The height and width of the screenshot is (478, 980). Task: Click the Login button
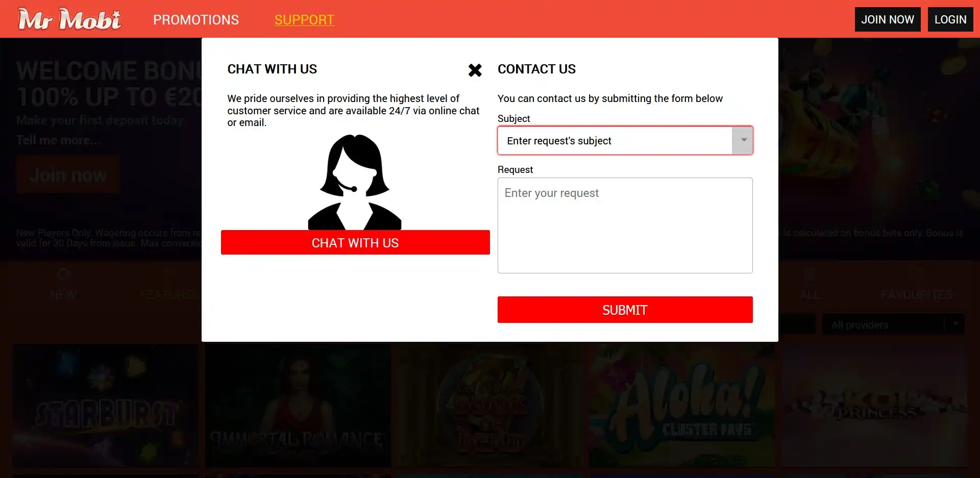click(x=950, y=19)
